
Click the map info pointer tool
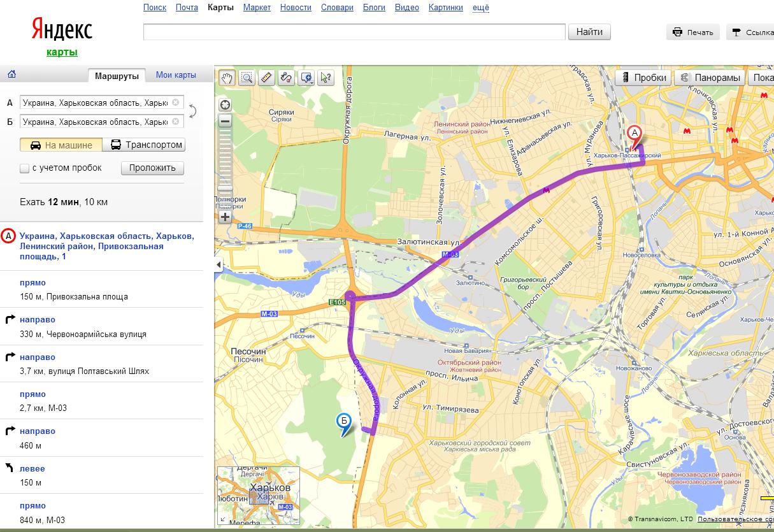coord(326,78)
